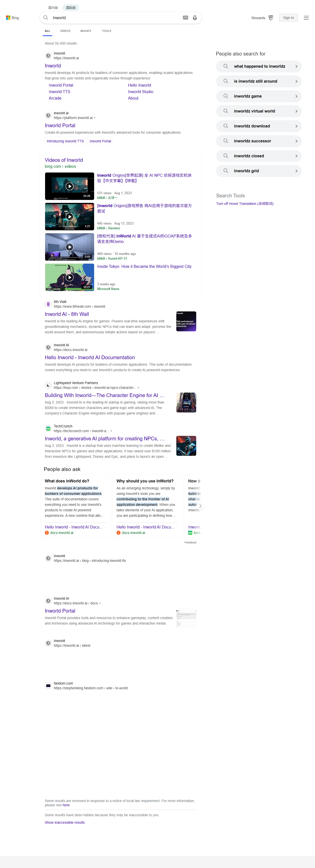The width and height of the screenshot is (315, 868).
Task: Switch to the 国际版 international toggle
Action: tap(71, 7)
